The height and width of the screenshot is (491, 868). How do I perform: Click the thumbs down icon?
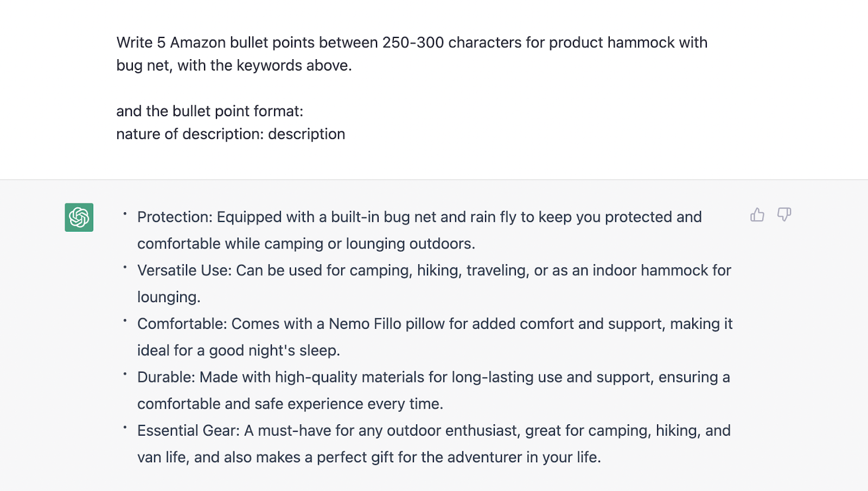coord(784,215)
